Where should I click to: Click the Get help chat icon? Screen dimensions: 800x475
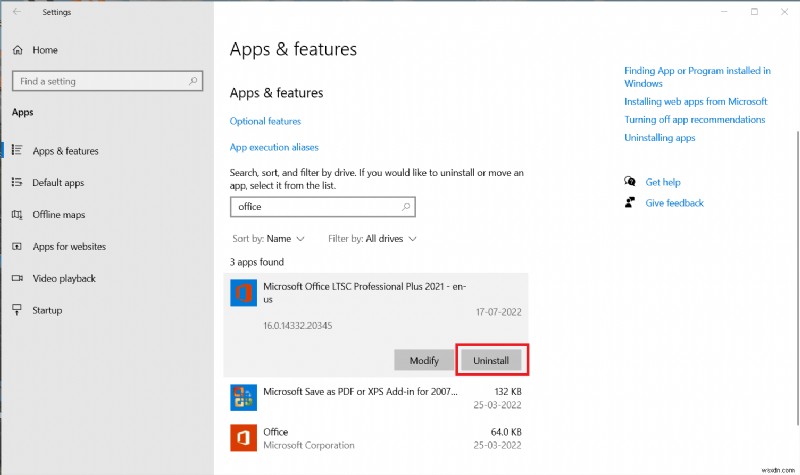click(x=630, y=182)
